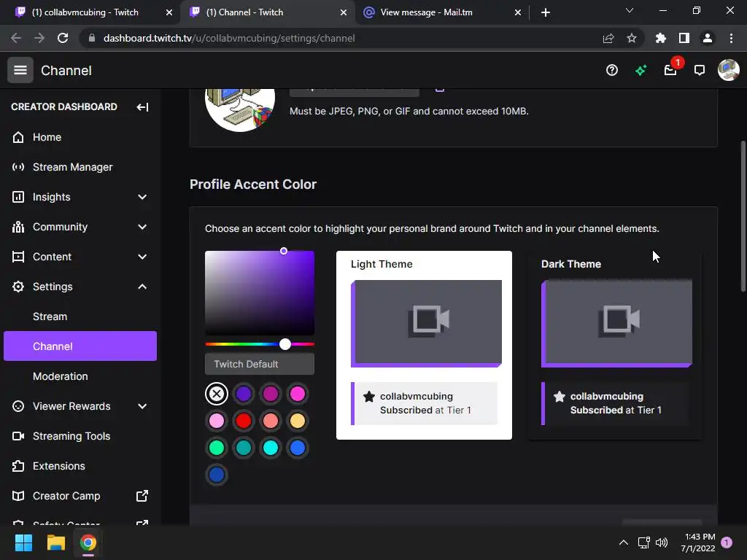Click the Creator Camp book icon
This screenshot has width=747, height=560.
[18, 496]
